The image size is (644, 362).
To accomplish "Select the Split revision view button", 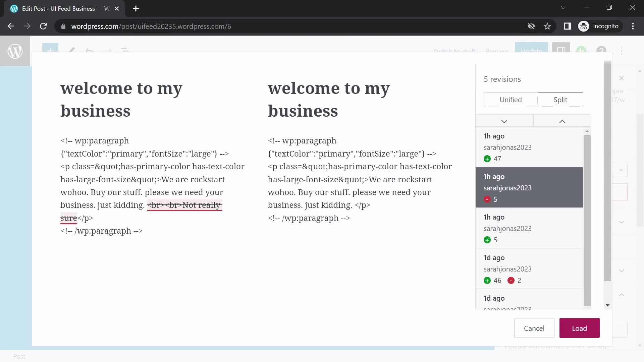I will point(560,100).
